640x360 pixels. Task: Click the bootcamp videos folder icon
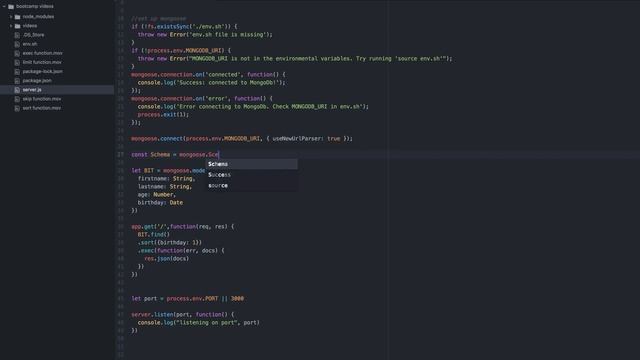[x=11, y=7]
